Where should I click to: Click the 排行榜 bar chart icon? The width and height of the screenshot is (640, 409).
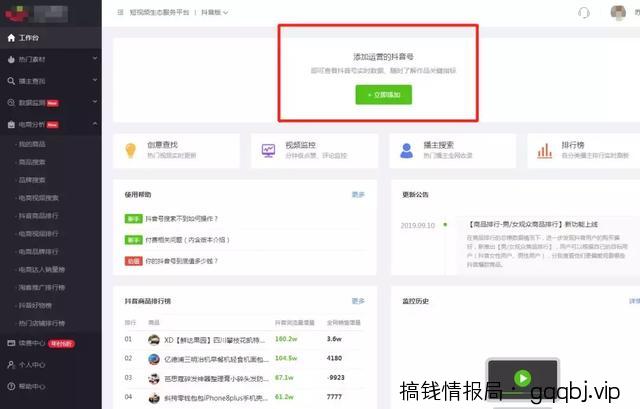[544, 151]
